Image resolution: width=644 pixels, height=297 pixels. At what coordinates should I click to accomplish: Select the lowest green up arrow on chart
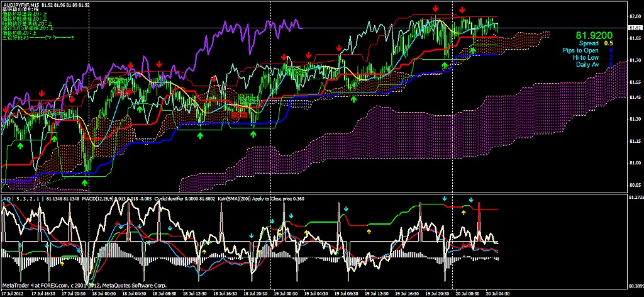pyautogui.click(x=84, y=181)
